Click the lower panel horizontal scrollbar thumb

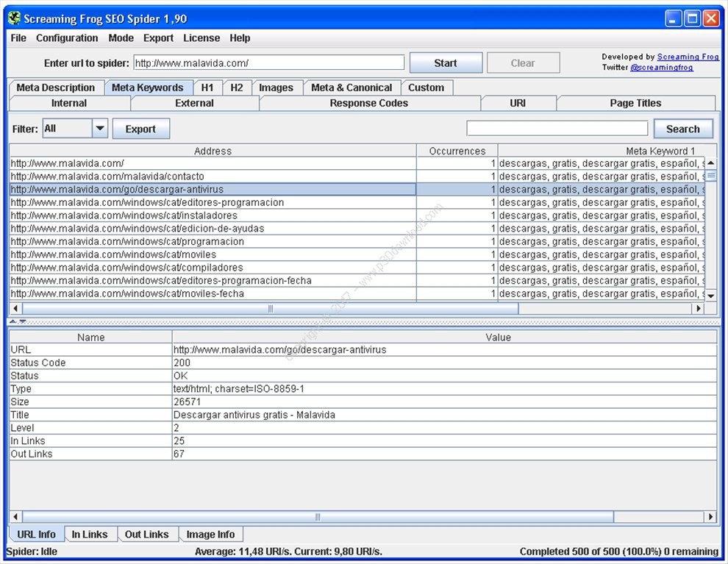(x=318, y=516)
